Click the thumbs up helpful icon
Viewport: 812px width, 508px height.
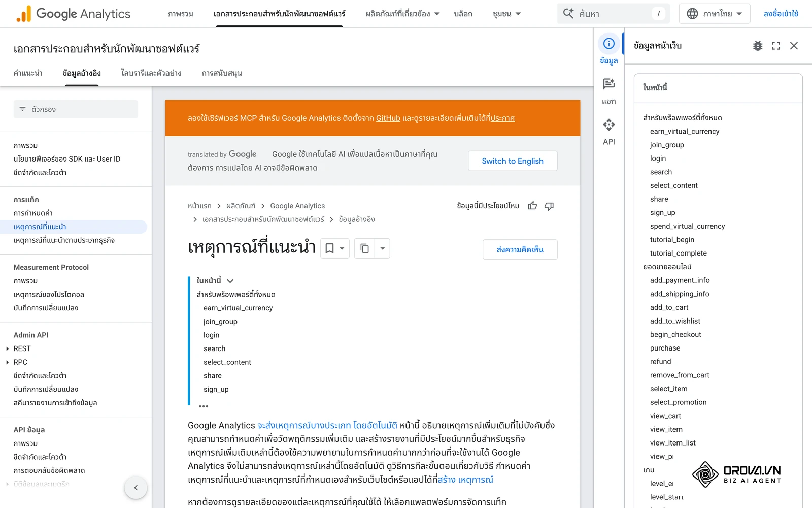tap(532, 206)
